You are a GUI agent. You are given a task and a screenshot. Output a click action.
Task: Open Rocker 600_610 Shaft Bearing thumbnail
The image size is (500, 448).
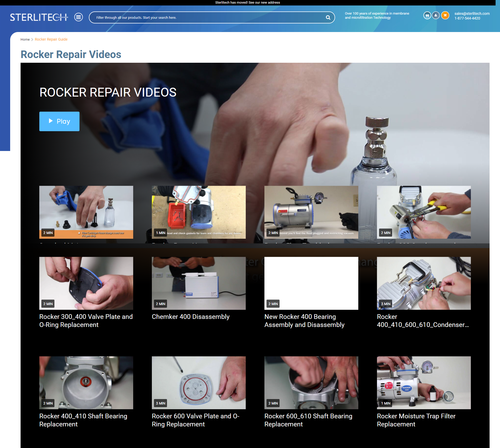311,383
